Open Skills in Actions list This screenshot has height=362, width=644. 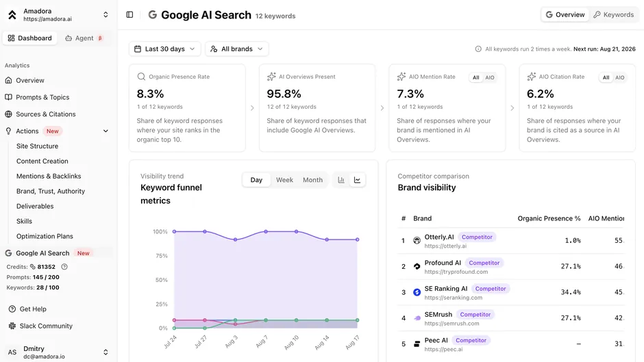pos(24,221)
